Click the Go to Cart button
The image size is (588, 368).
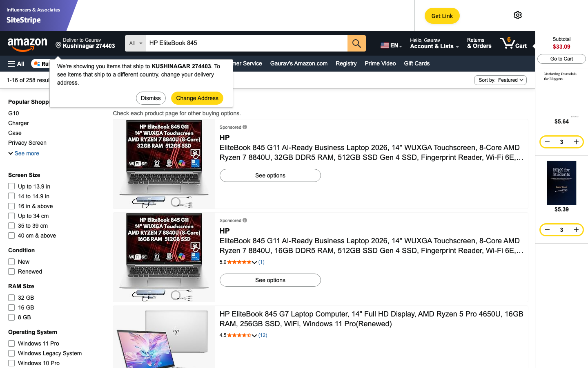(561, 59)
